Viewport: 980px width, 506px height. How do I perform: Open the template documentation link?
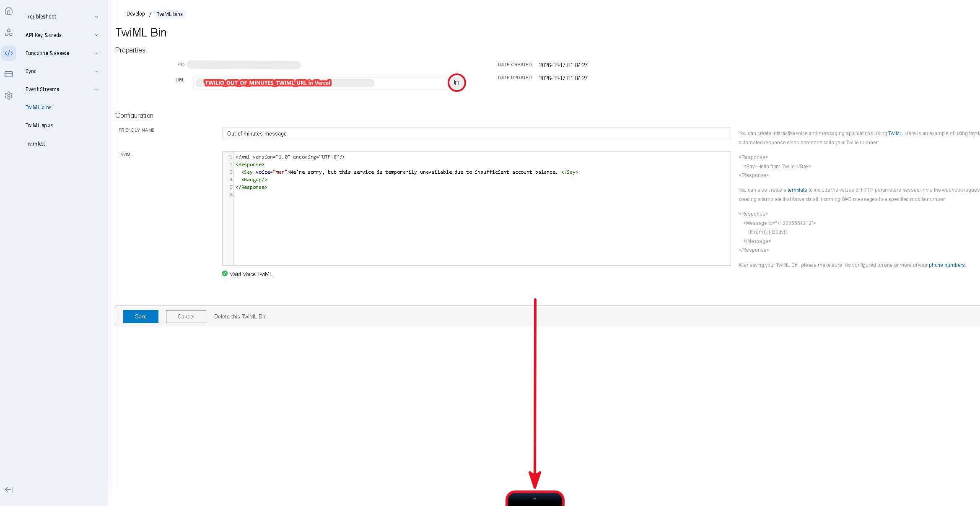pos(797,190)
